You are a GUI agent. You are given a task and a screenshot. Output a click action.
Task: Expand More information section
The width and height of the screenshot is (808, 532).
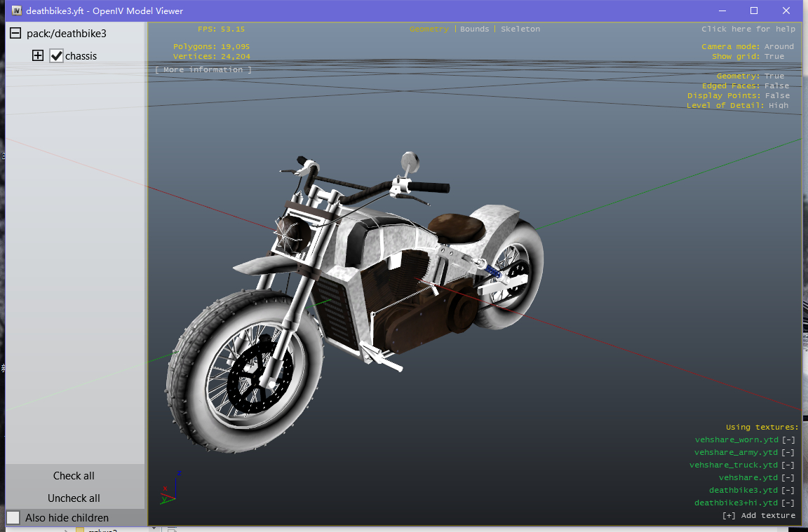[203, 69]
